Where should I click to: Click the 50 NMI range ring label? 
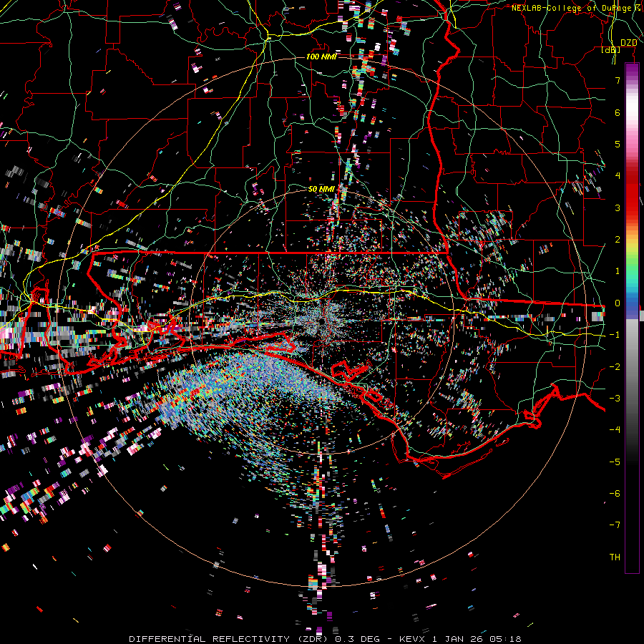pos(321,190)
